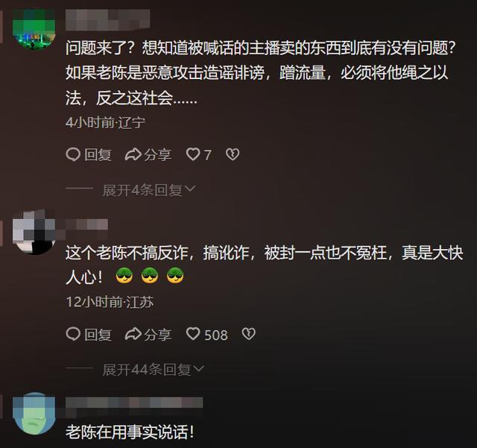Expand the 44 replies thread

tap(147, 370)
